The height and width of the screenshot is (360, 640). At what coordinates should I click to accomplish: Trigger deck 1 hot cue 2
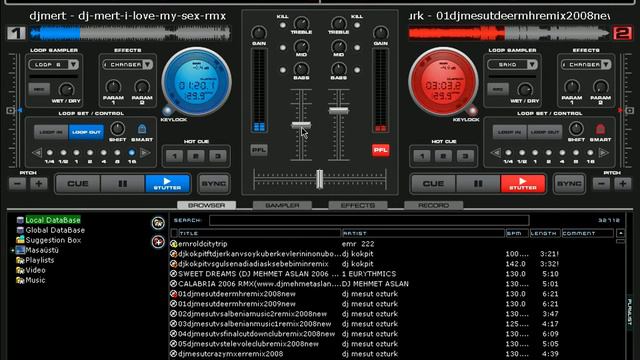coord(196,156)
